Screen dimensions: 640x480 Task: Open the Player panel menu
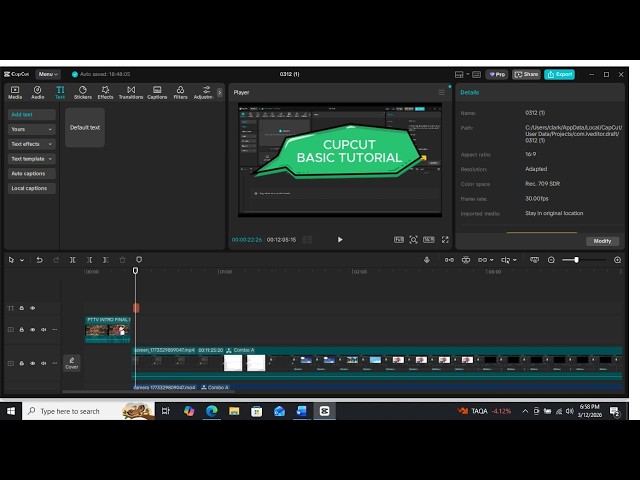coord(441,93)
